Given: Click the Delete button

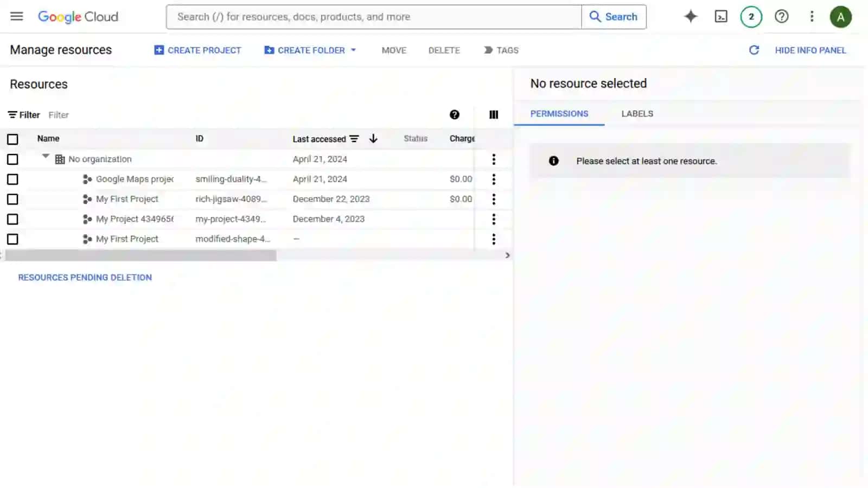Looking at the screenshot, I should point(444,50).
